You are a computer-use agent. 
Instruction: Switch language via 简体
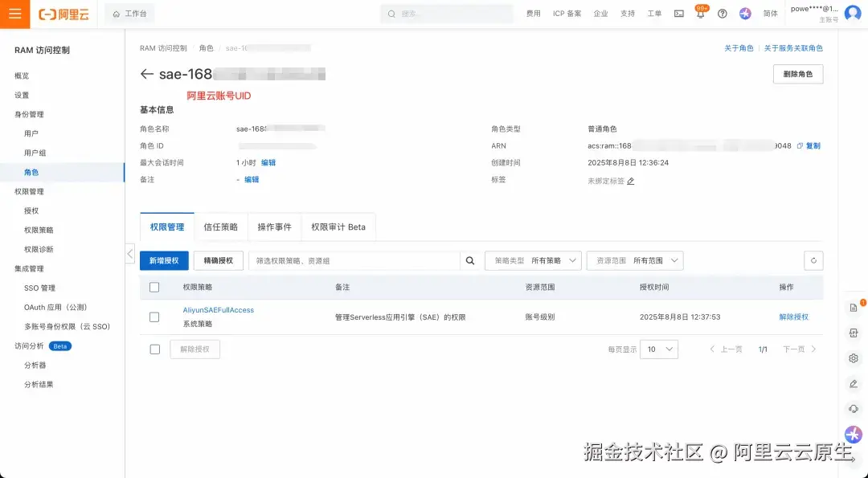tap(771, 14)
